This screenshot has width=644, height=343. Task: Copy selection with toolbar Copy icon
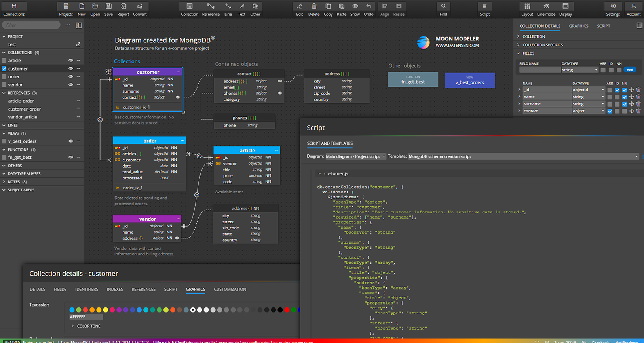click(328, 9)
